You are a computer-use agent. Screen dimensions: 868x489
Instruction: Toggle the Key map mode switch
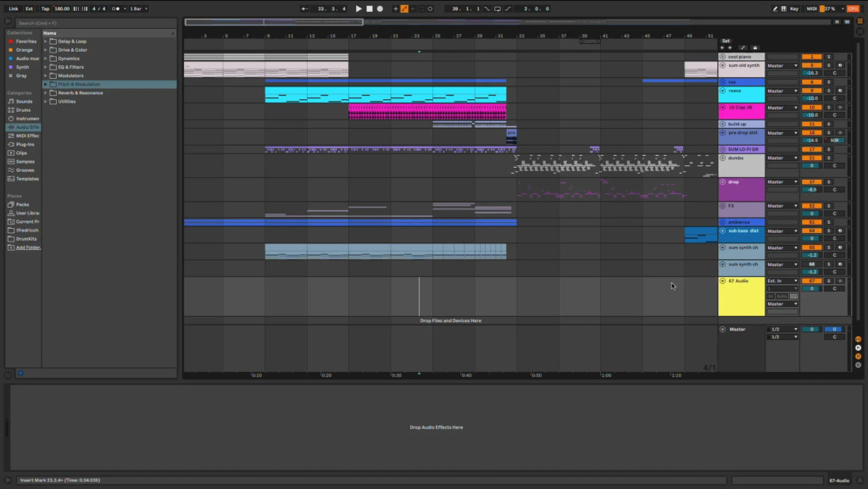(793, 8)
